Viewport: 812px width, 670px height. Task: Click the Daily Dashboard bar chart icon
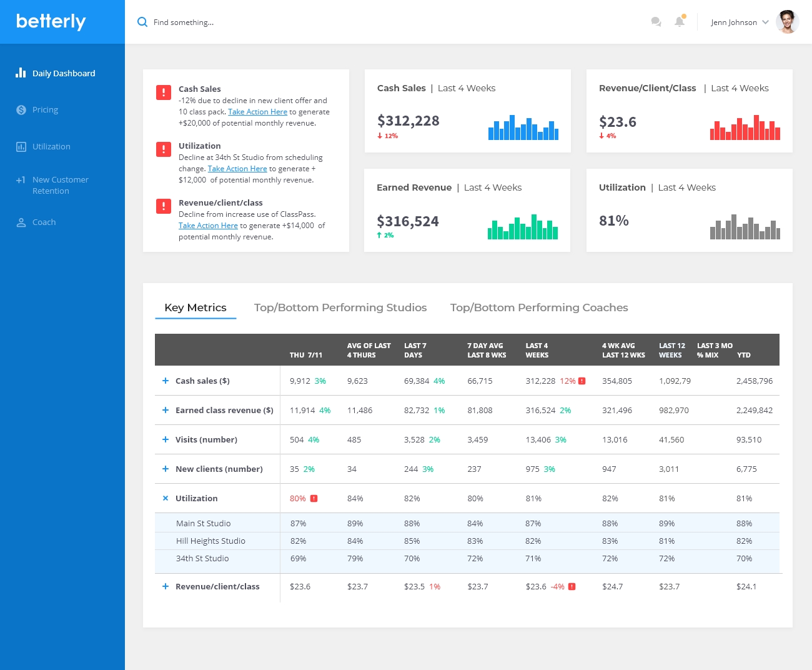(21, 72)
